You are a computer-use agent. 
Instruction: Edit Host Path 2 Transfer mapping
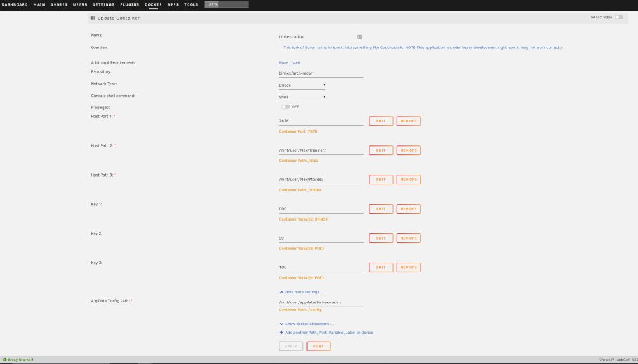coord(381,150)
